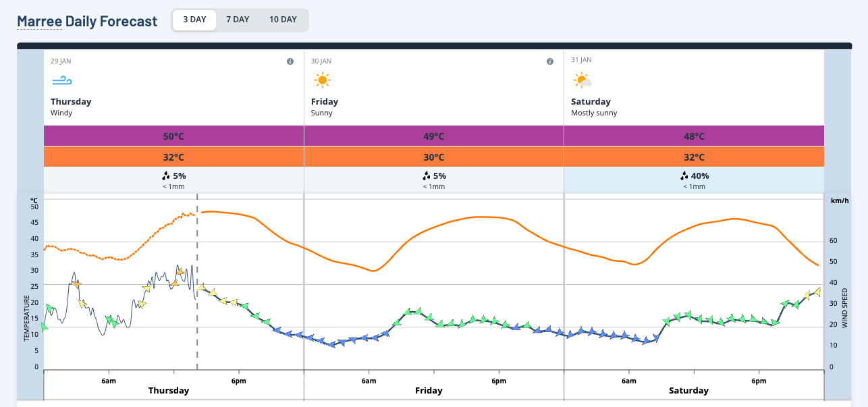Click the dashed current-time marker on the chart
The height and width of the screenshot is (407, 868).
click(196, 283)
